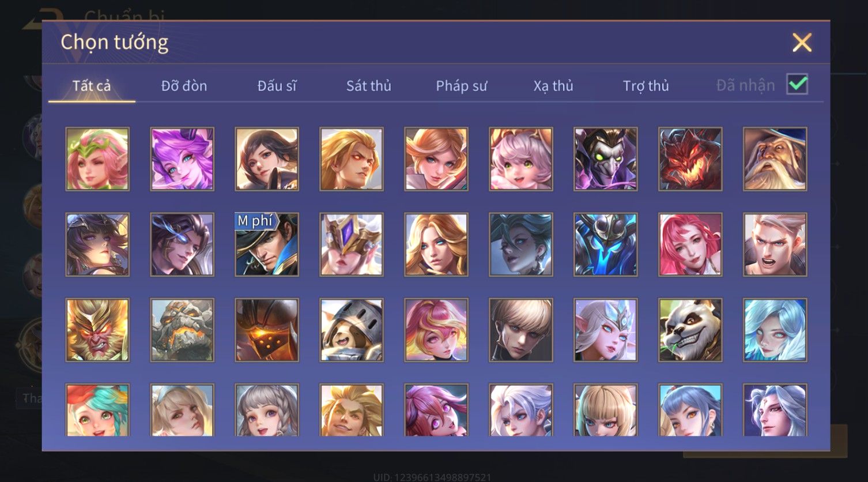Select the red demon hero portrait
868x482 pixels.
pyautogui.click(x=690, y=159)
